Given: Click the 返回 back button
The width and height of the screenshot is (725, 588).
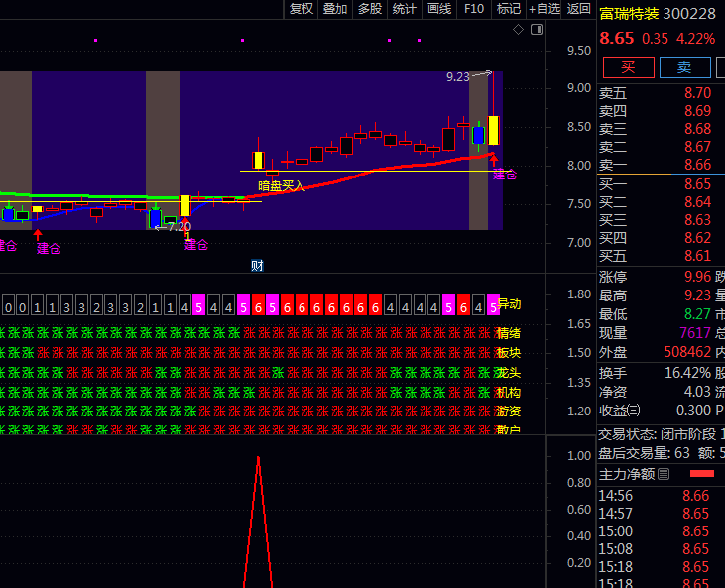Looking at the screenshot, I should [578, 9].
